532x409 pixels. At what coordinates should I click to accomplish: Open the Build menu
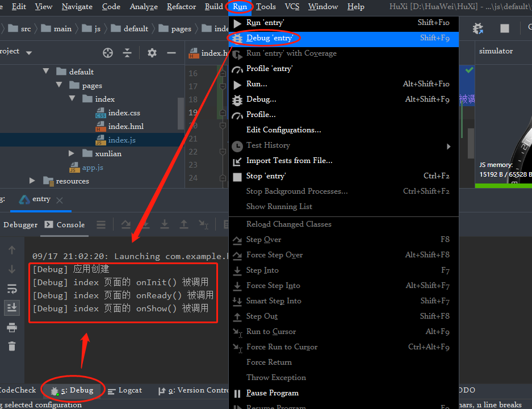pyautogui.click(x=213, y=6)
